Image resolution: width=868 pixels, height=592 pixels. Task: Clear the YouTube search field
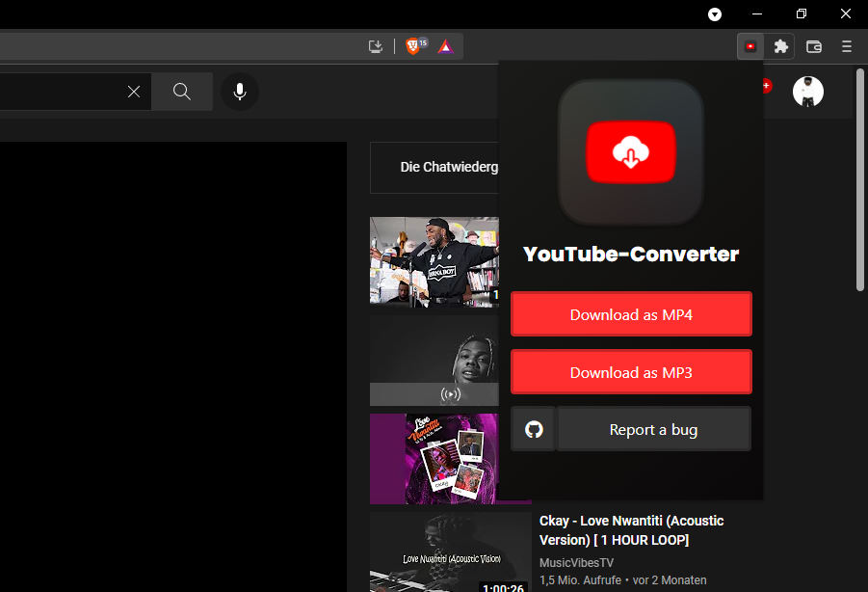coord(134,92)
